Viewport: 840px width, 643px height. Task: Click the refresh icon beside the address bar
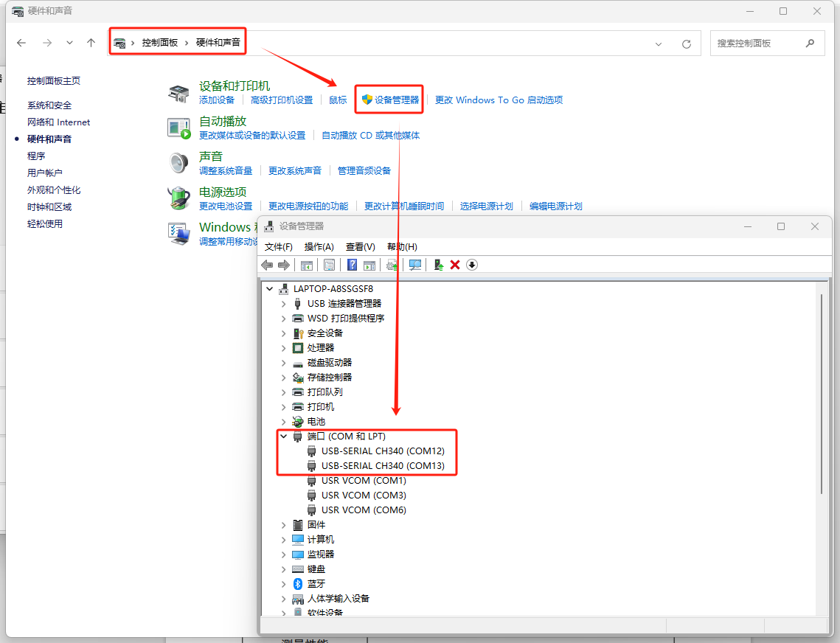(x=687, y=44)
